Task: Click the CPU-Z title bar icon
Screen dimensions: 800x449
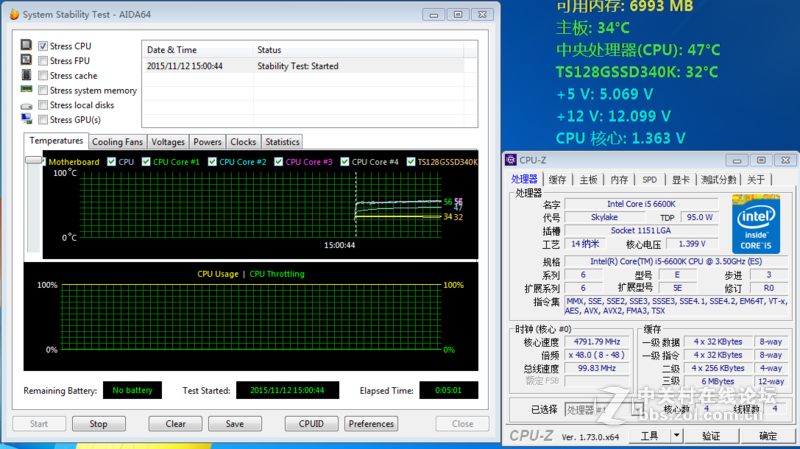Action: pos(510,160)
